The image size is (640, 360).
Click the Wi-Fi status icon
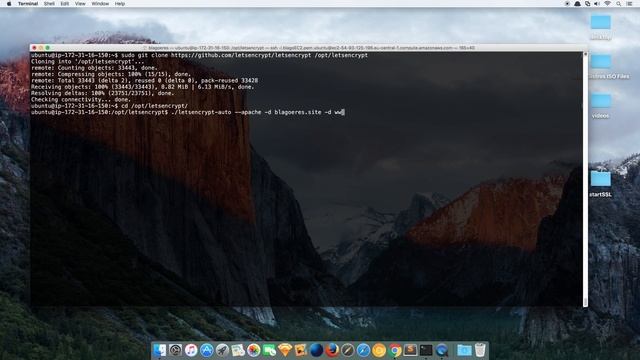[x=607, y=4]
